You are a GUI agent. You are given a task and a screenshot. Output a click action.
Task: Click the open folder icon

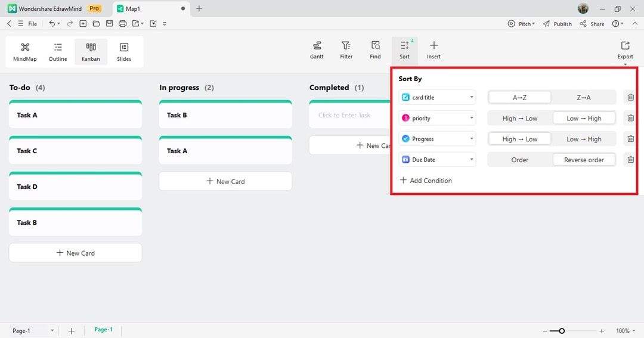coord(96,24)
